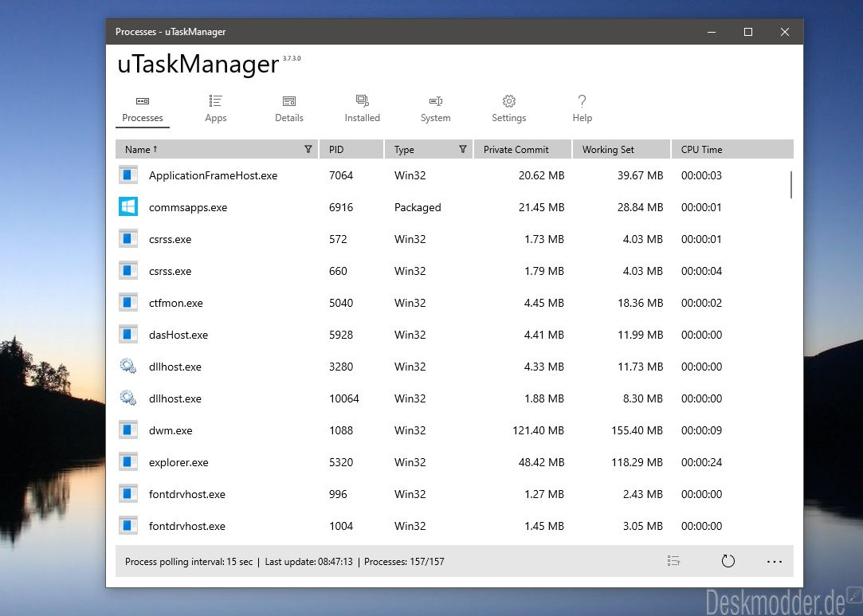Image resolution: width=863 pixels, height=616 pixels.
Task: Click the Help question mark icon
Action: [582, 101]
